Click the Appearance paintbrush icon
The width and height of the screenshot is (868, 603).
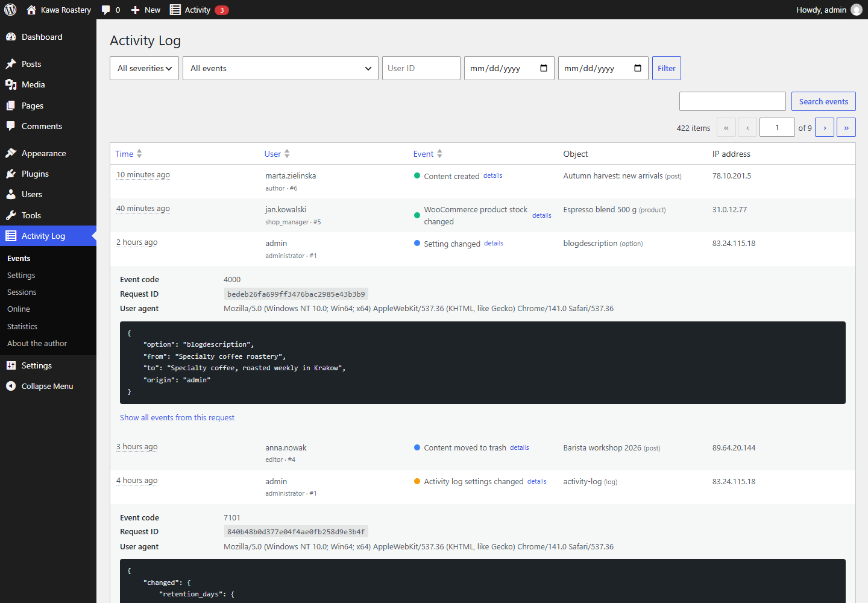tap(11, 153)
